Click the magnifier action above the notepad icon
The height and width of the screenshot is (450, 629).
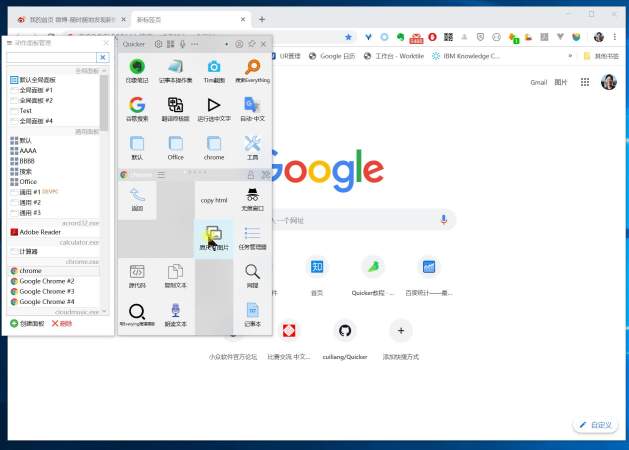[x=252, y=276]
